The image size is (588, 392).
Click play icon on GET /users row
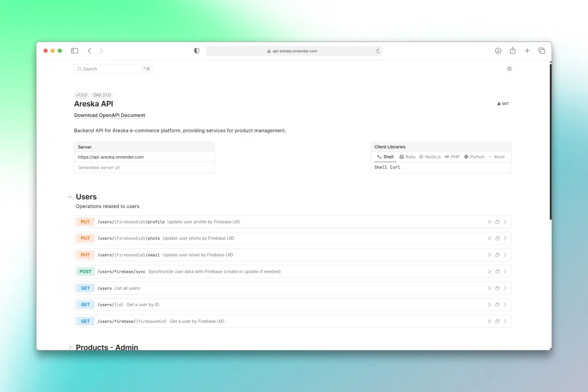[490, 288]
